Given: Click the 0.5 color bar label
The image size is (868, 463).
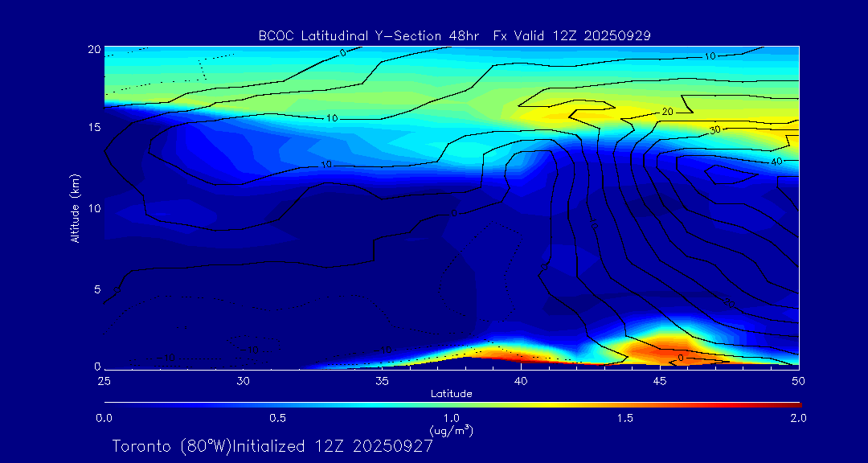Looking at the screenshot, I should pyautogui.click(x=277, y=418).
